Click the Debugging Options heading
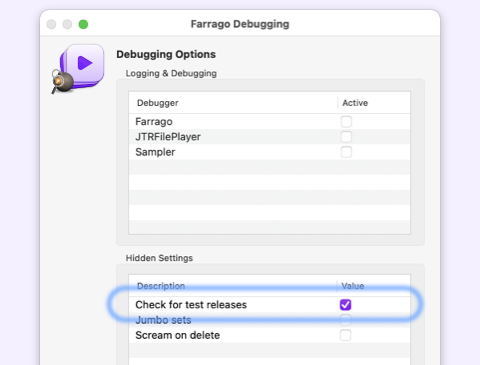Screen dimensions: 480x365 coord(166,54)
